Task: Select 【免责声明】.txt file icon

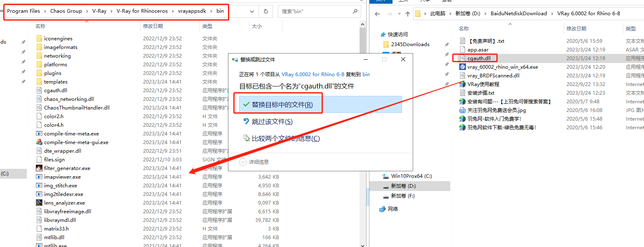Action: click(463, 41)
